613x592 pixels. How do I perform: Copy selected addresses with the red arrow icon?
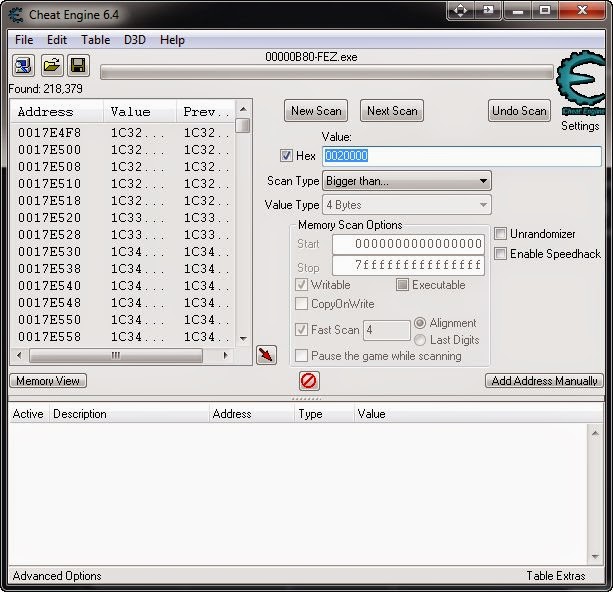pyautogui.click(x=266, y=355)
